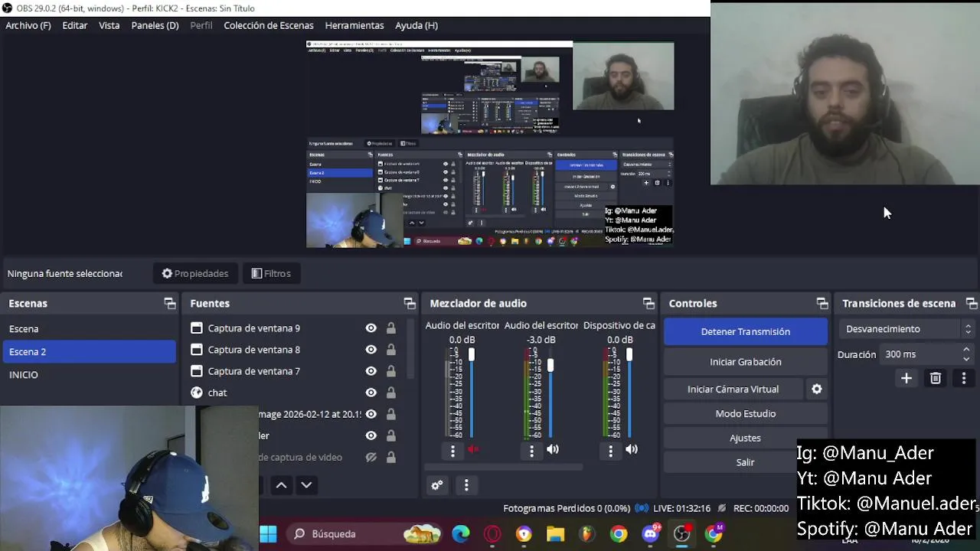The image size is (980, 551).
Task: Open Ajustes from Controles
Action: click(746, 438)
